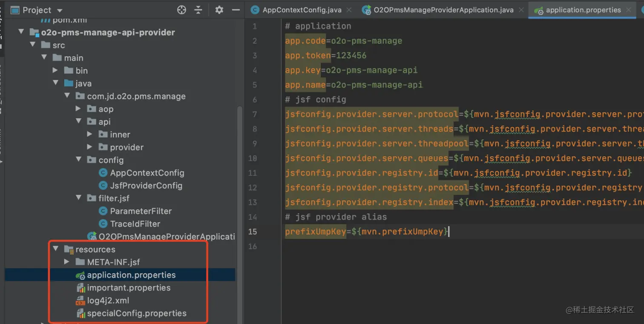Click the prefixUmpKey property line
This screenshot has height=324, width=644.
367,232
